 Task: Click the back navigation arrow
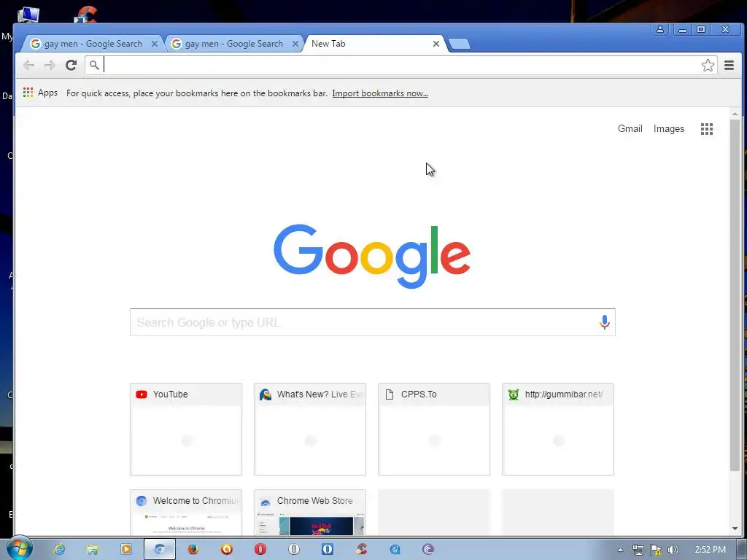28,65
